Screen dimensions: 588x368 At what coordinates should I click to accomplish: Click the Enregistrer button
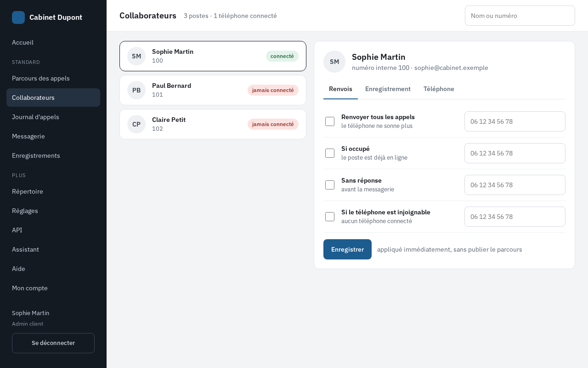pos(347,249)
